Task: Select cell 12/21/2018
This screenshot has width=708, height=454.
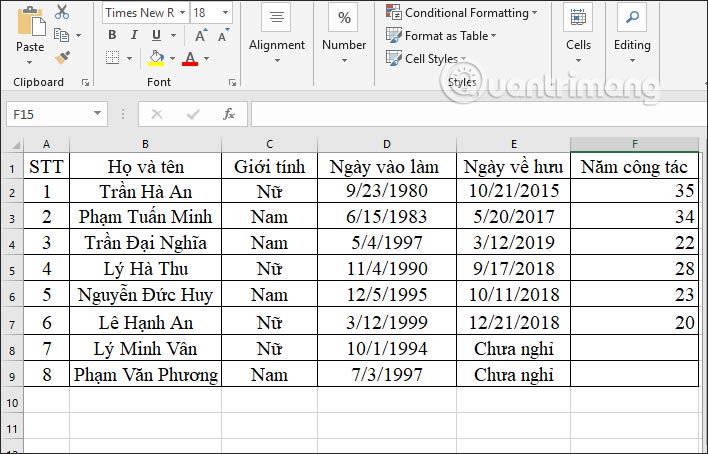Action: 513,322
